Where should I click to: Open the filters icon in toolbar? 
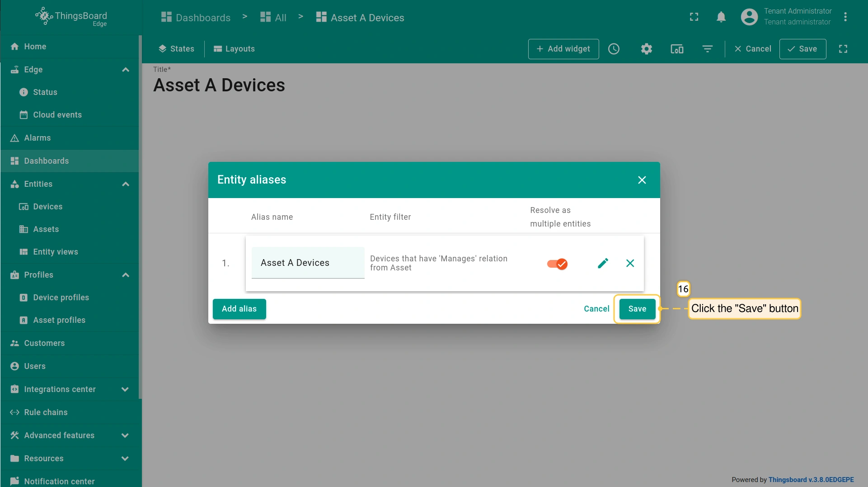coord(707,49)
